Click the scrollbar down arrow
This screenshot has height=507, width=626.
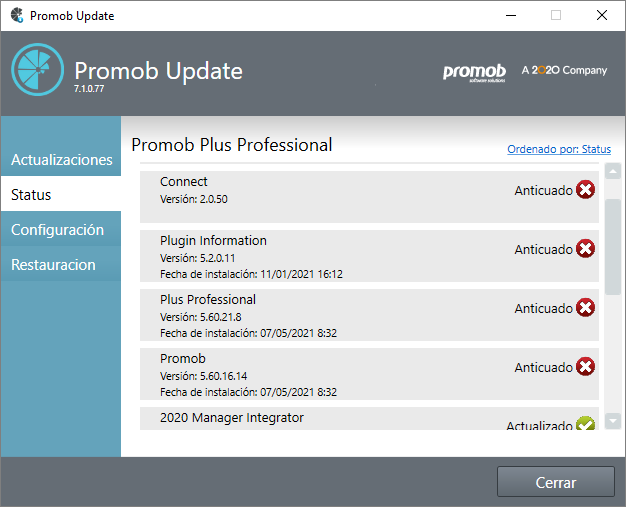coord(612,421)
